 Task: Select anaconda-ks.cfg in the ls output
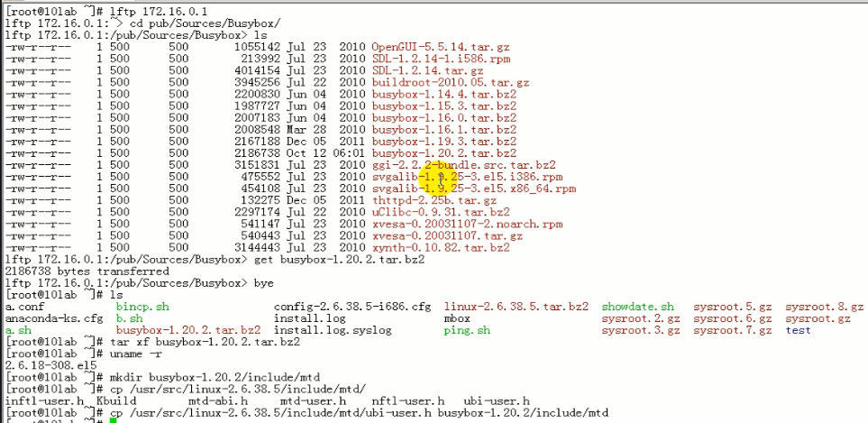(54, 318)
